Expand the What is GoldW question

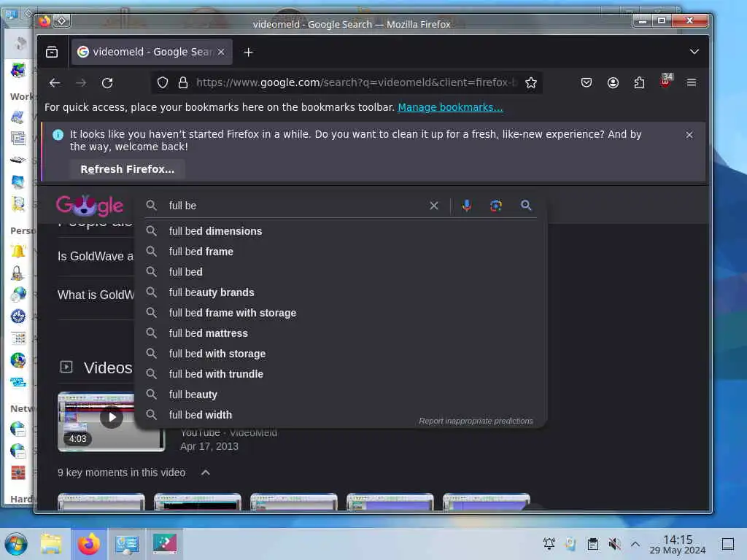(96, 295)
